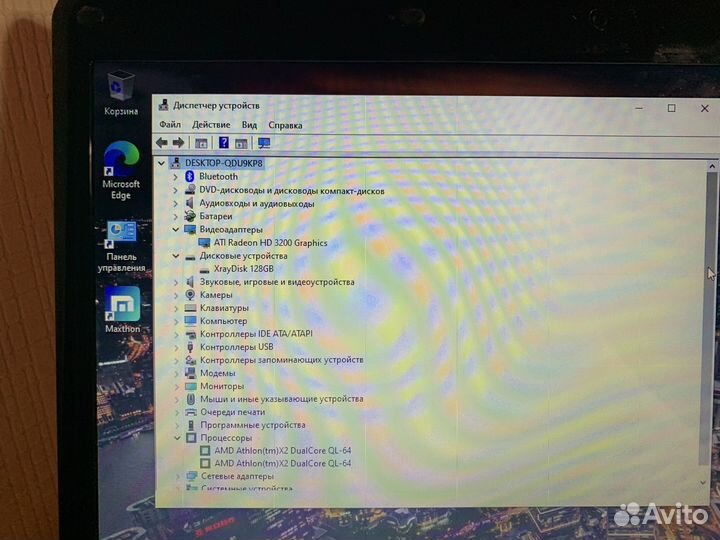Click the blue Help question mark icon

224,143
